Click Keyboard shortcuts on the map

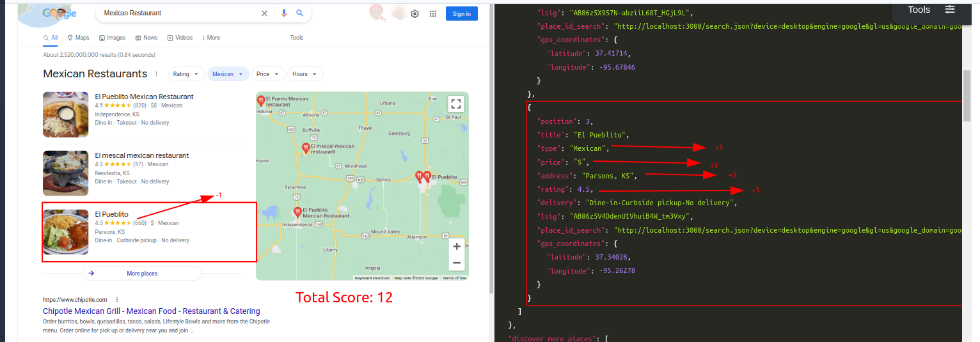click(x=372, y=278)
